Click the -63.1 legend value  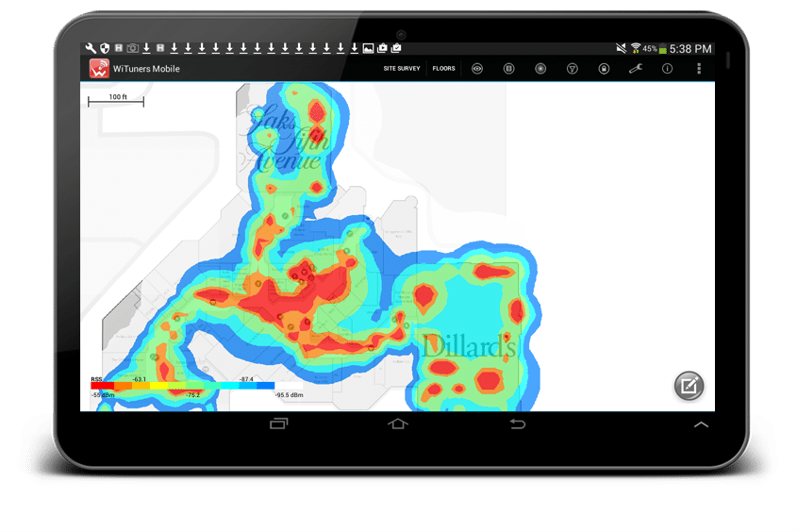139,379
